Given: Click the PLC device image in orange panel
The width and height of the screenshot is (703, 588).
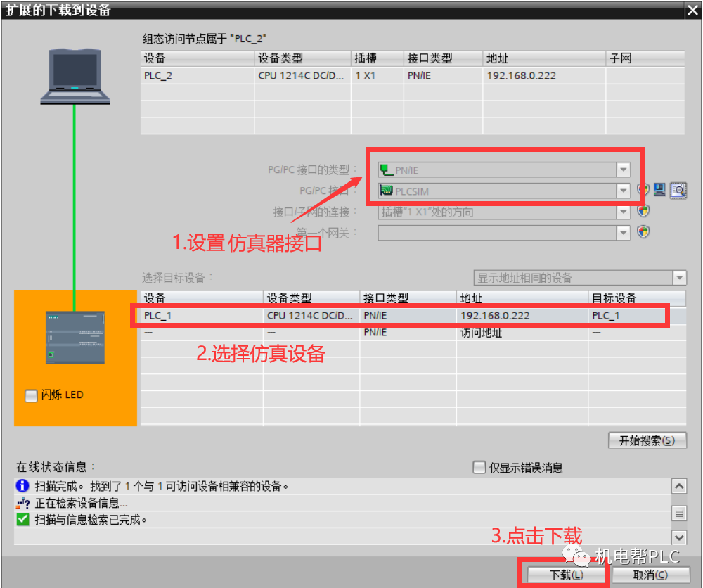Looking at the screenshot, I should 75,338.
